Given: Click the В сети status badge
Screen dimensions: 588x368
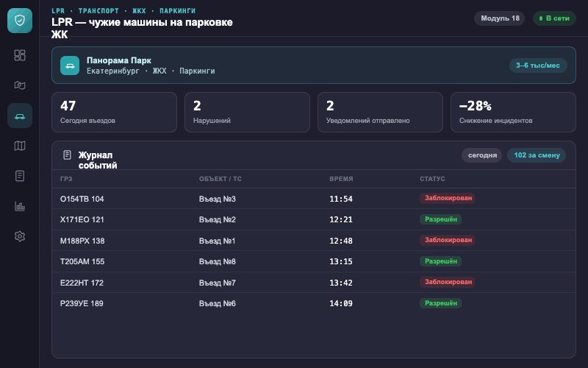Looking at the screenshot, I should tap(554, 18).
